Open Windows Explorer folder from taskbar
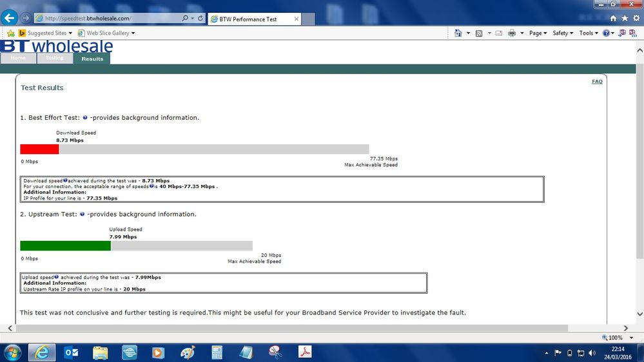 tap(100, 352)
